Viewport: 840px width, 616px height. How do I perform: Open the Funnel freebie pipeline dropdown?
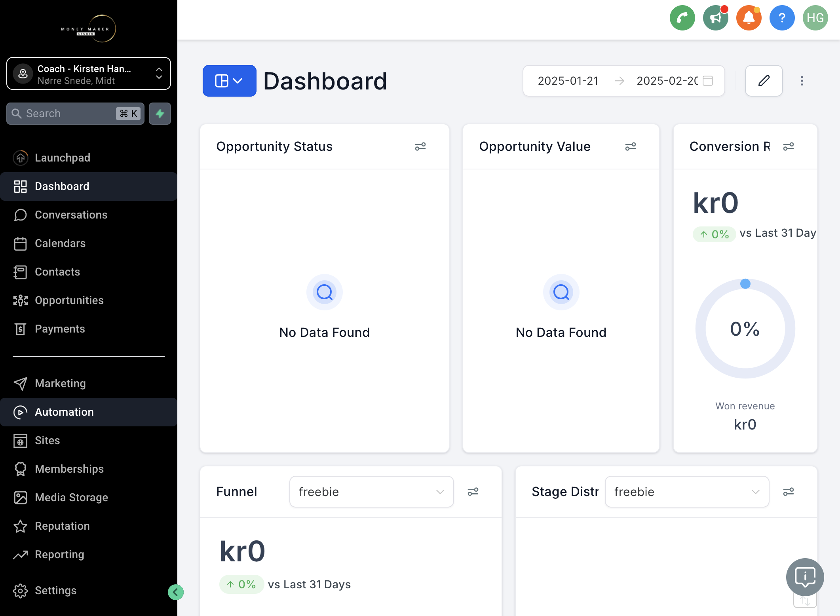point(371,492)
